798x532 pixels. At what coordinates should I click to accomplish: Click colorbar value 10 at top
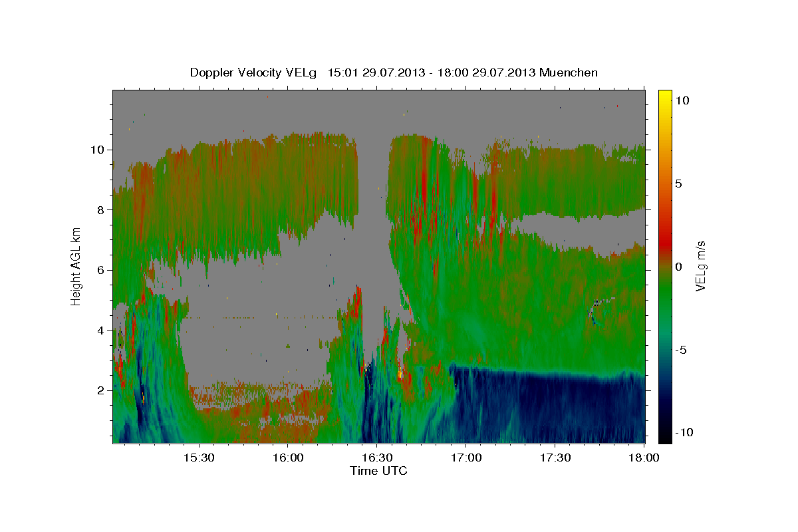pyautogui.click(x=682, y=100)
